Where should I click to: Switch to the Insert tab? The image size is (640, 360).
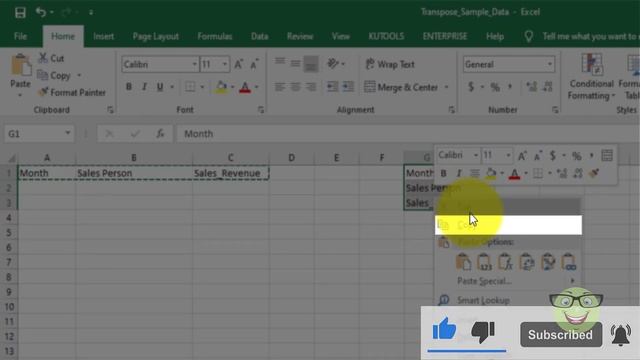click(103, 36)
